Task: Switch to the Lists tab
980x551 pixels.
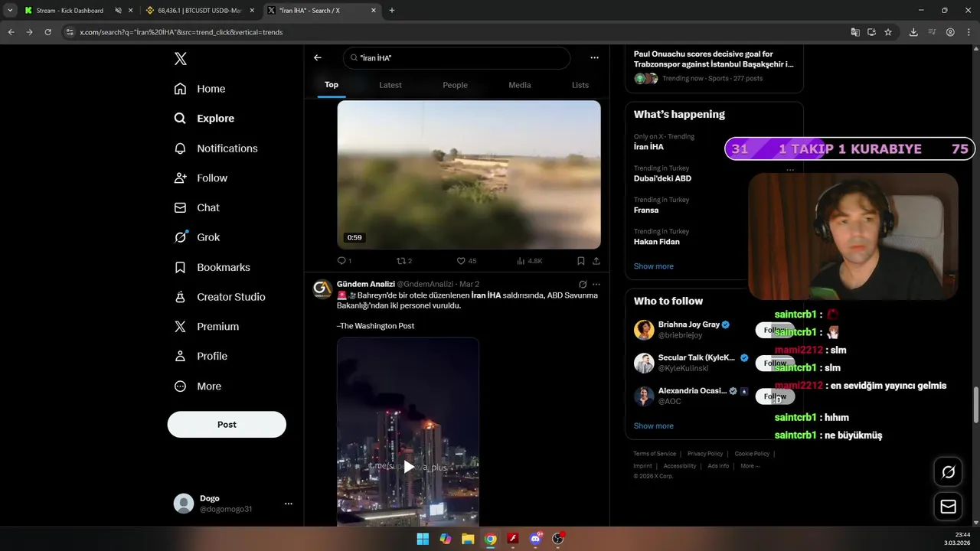Action: coord(580,85)
